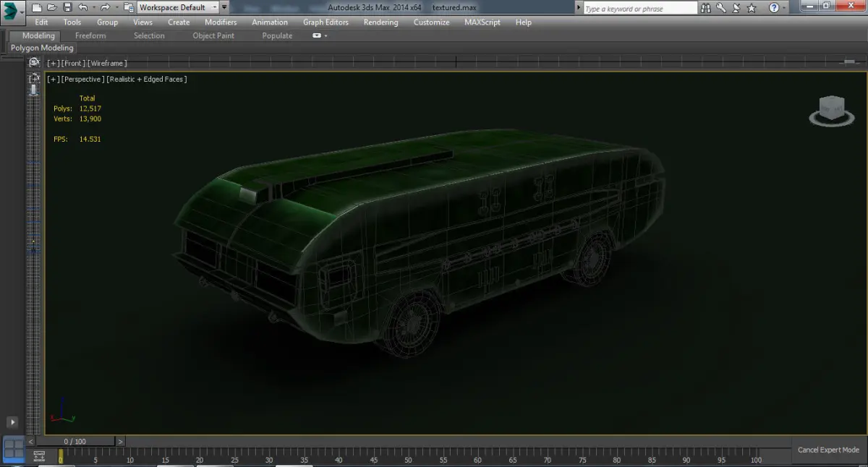Open the [Front] view label menu
The height and width of the screenshot is (467, 868).
[74, 64]
